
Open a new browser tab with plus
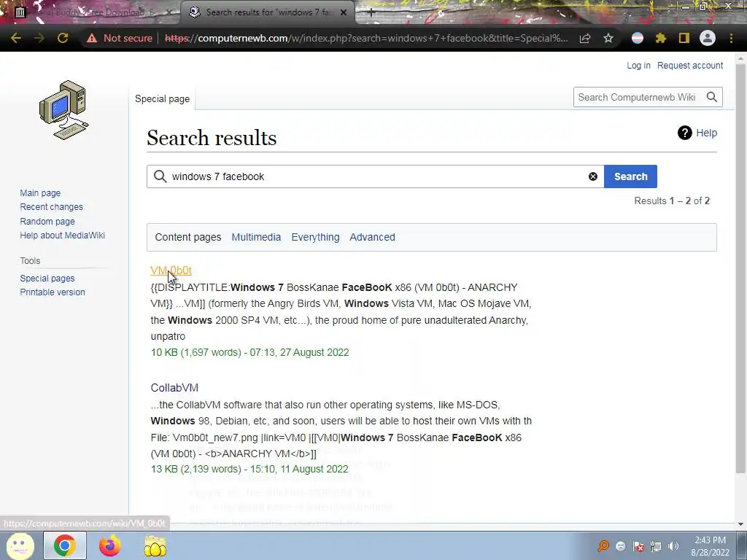coord(371,12)
